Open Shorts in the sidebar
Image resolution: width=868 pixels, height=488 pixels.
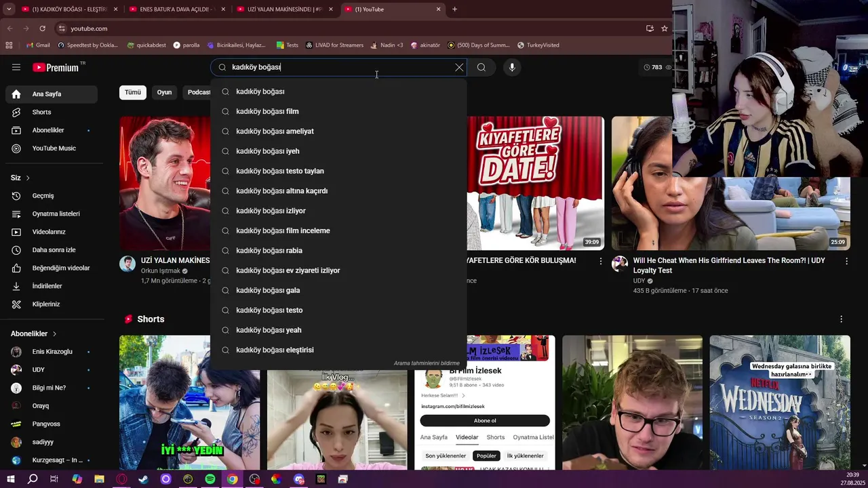coord(52,112)
